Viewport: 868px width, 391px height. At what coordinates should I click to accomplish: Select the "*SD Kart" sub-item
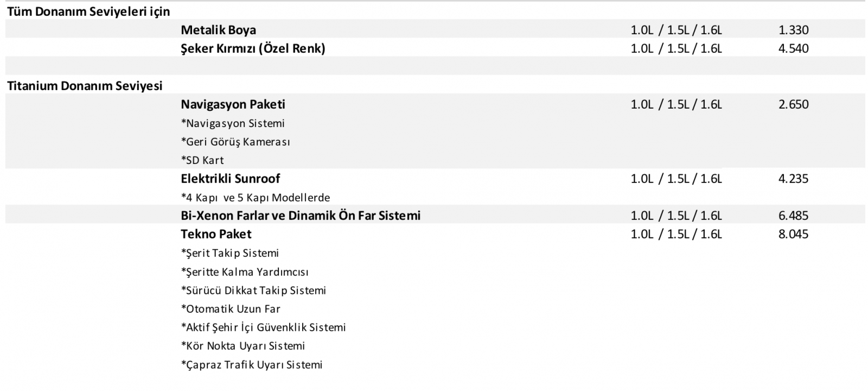point(202,160)
